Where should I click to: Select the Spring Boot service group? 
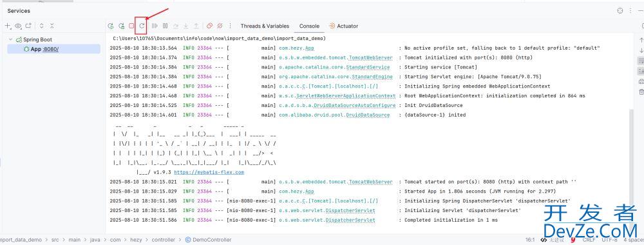tap(34, 40)
